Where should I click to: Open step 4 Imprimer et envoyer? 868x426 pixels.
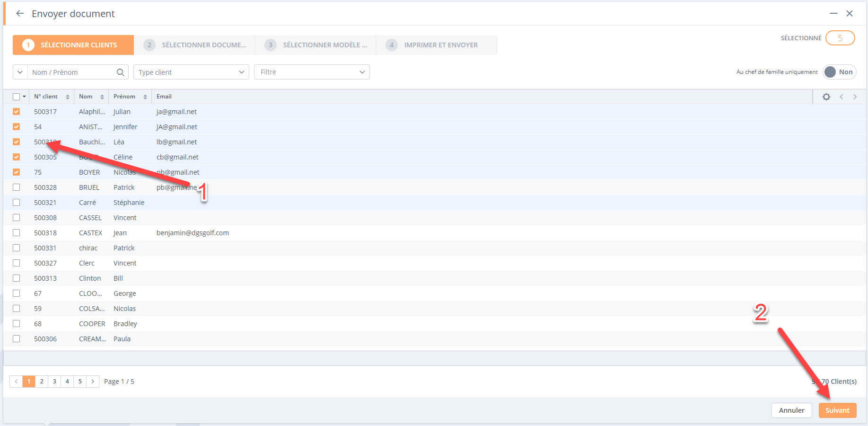(437, 45)
